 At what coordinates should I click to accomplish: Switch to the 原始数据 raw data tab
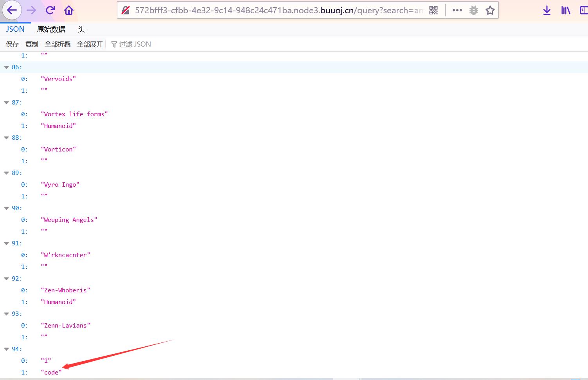pos(51,29)
